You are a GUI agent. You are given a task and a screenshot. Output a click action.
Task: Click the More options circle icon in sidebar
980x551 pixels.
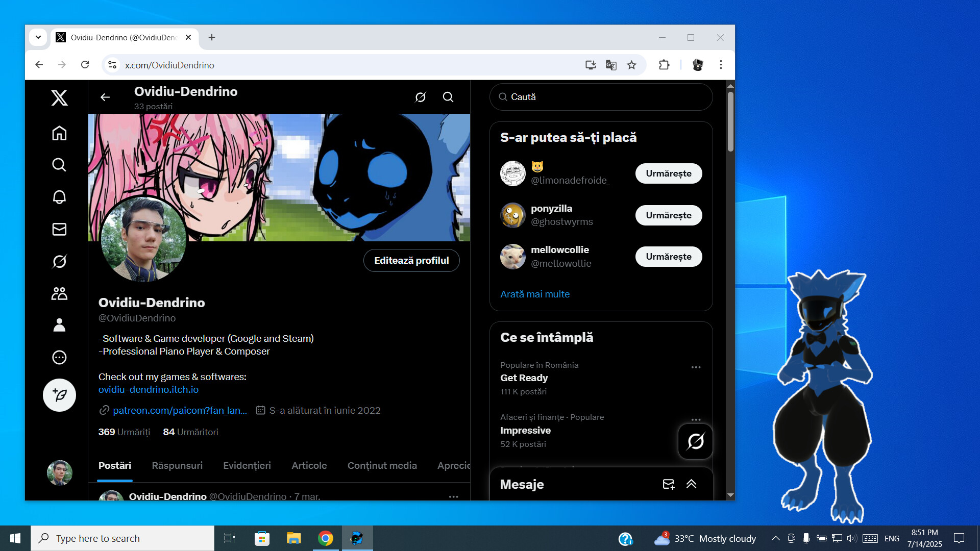pos(59,357)
